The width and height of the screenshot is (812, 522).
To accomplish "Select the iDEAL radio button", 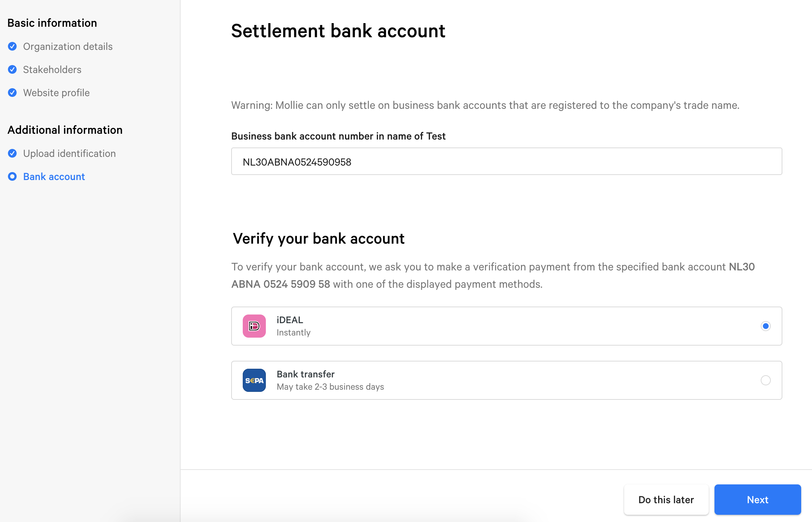I will (765, 326).
